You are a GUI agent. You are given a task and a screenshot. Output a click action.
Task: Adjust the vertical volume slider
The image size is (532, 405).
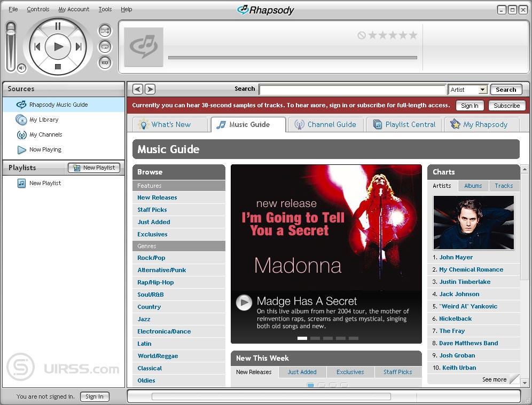pos(11,46)
